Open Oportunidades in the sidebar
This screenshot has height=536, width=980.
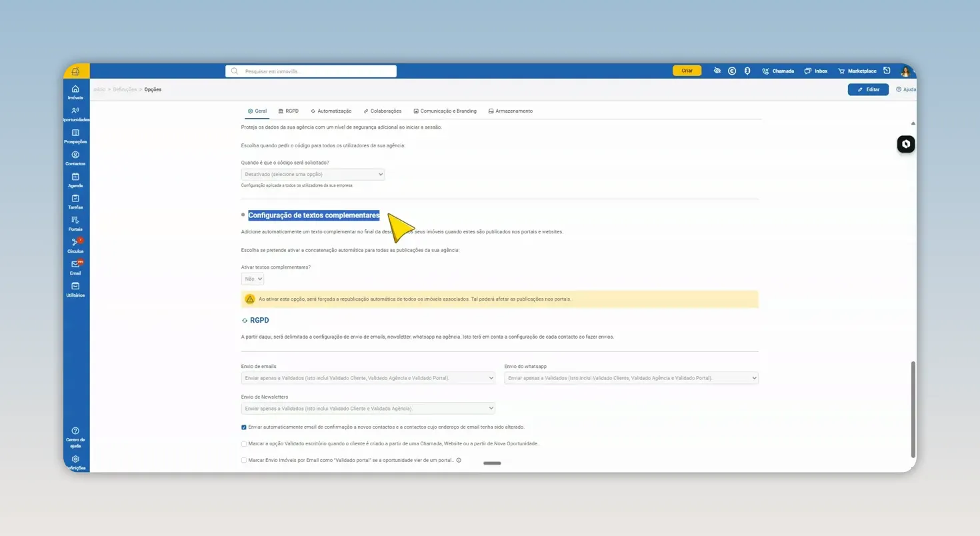[75, 114]
